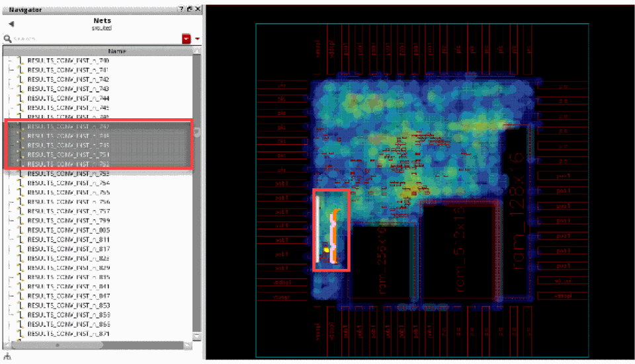
Task: Click the net icon of RESULTS_CONV_INST_n_744
Action: [21, 98]
